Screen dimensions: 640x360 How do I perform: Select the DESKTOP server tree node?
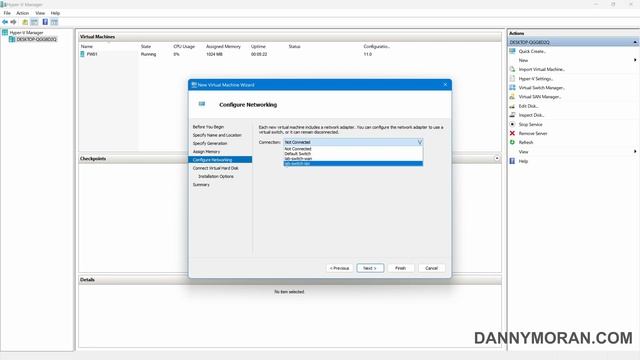tap(36, 40)
